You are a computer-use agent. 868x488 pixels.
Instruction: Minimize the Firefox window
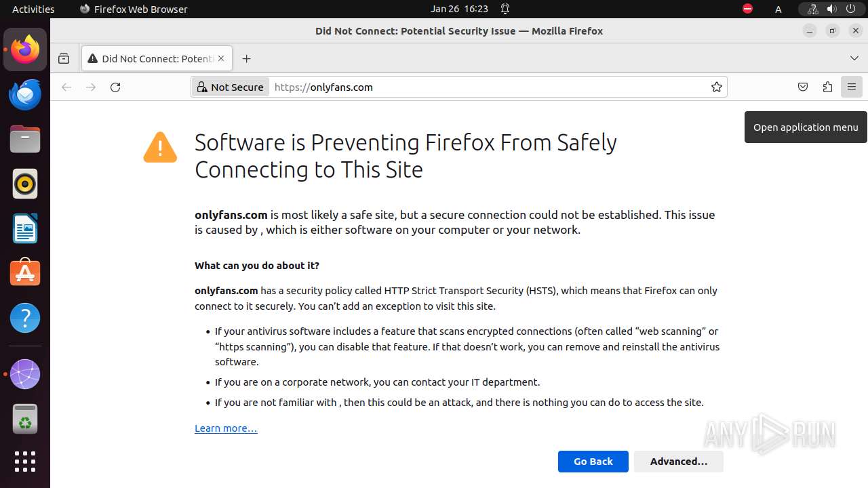point(810,30)
